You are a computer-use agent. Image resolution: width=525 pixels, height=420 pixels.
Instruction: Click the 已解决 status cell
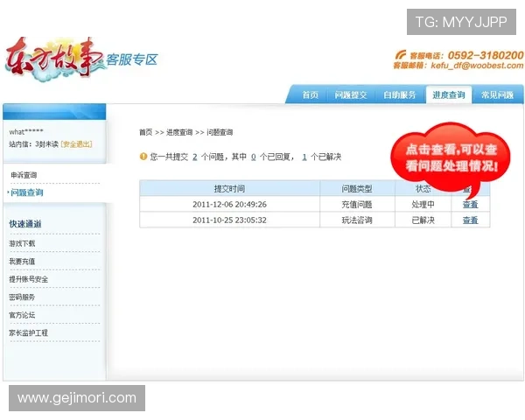pyautogui.click(x=423, y=220)
